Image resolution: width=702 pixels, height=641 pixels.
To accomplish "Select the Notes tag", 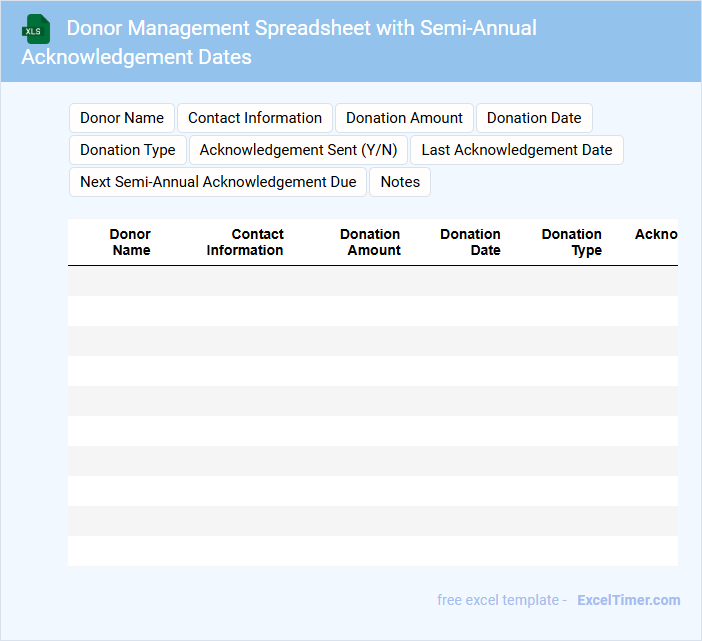I will 400,182.
